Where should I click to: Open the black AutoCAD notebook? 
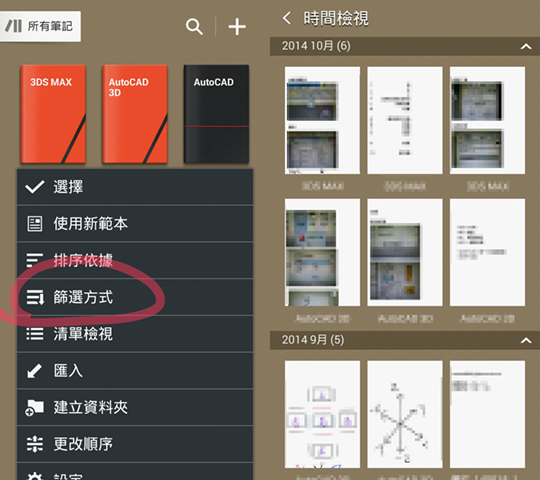pyautogui.click(x=216, y=114)
